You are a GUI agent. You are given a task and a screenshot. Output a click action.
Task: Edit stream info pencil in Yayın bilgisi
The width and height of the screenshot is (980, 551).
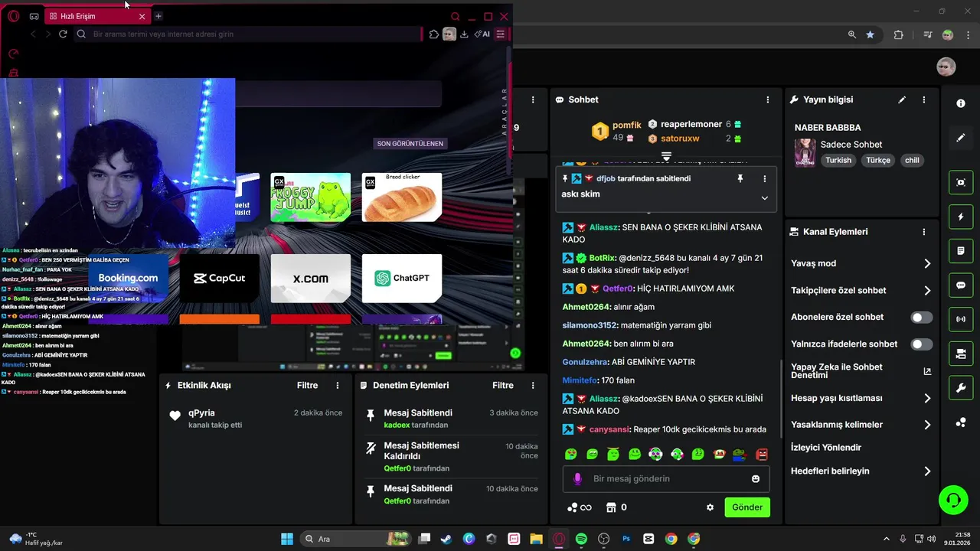[x=902, y=99]
